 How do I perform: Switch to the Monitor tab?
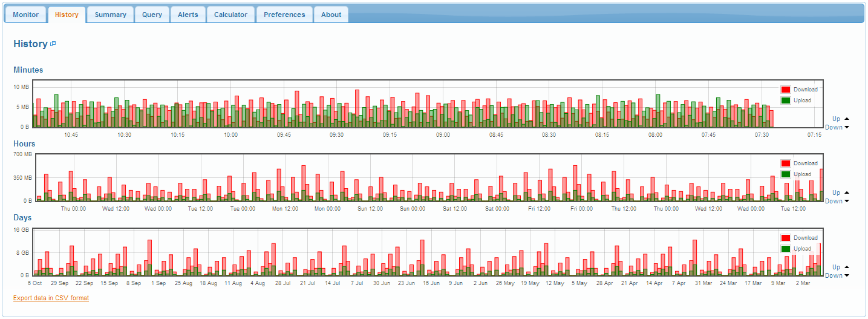[x=25, y=15]
